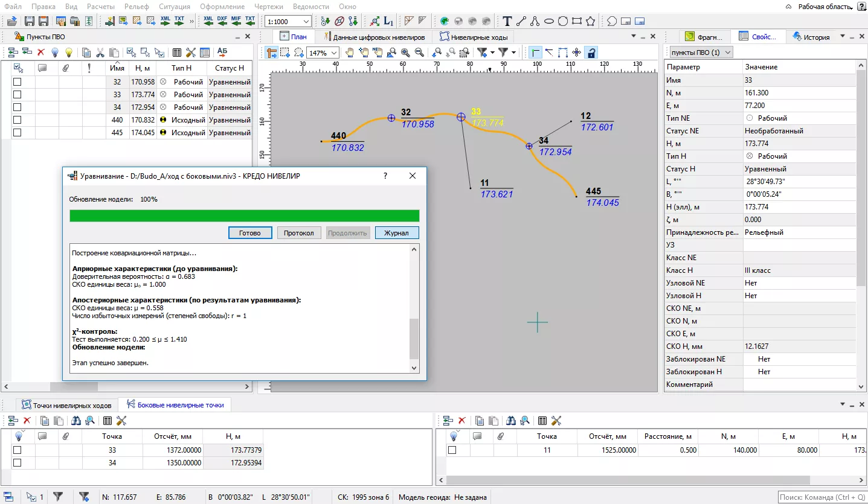Open the 1:1000 scale dropdown
Viewport: 868px width, 504px height.
coord(306,22)
